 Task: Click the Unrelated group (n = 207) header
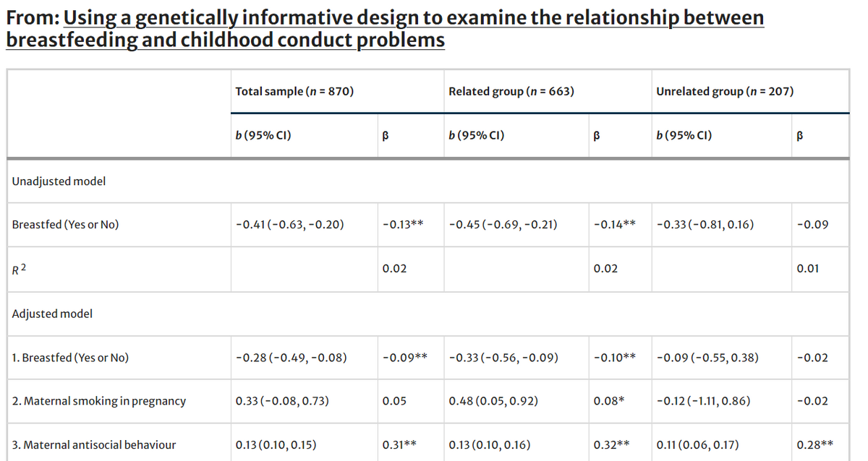(x=725, y=92)
